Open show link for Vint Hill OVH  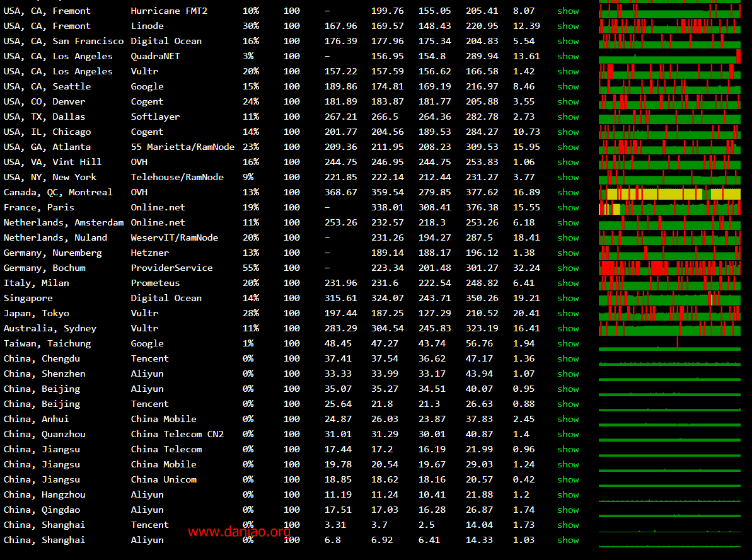(568, 162)
